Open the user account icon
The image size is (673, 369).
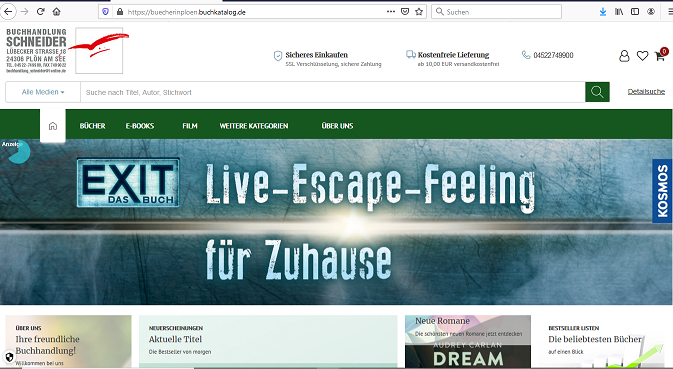(x=624, y=56)
